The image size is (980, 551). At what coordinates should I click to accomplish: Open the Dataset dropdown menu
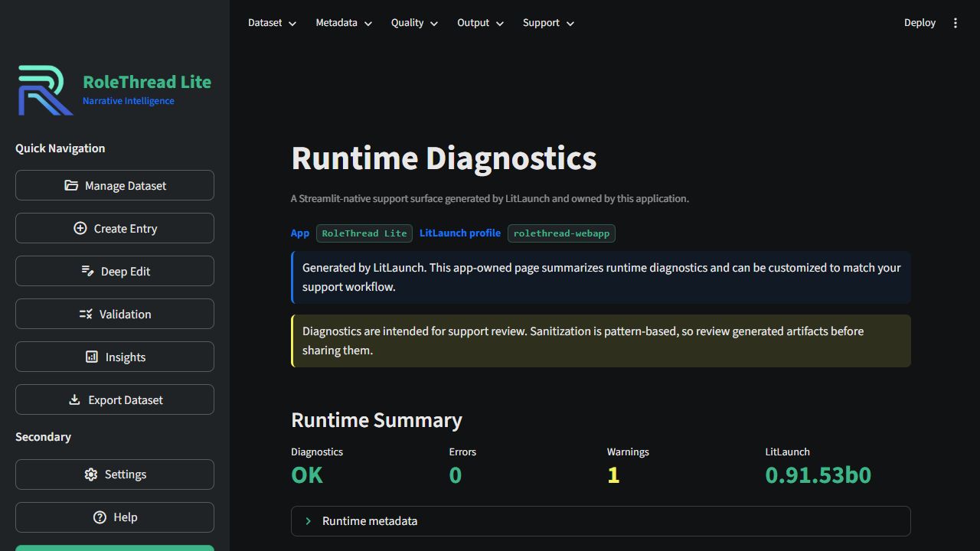click(272, 23)
